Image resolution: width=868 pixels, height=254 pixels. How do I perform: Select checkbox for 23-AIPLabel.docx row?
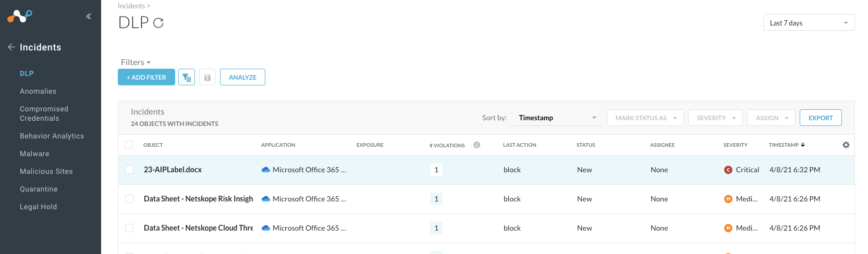coord(129,170)
